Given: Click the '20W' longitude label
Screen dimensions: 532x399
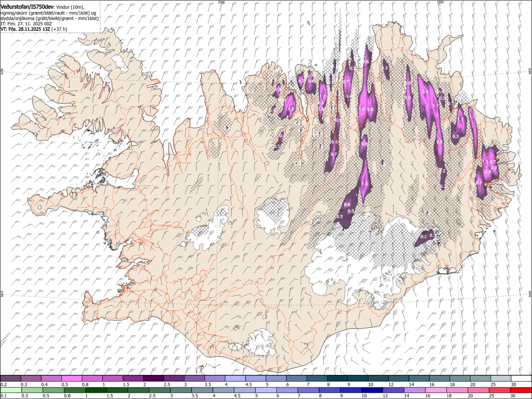Looking at the screenshot, I should tap(221, 2).
